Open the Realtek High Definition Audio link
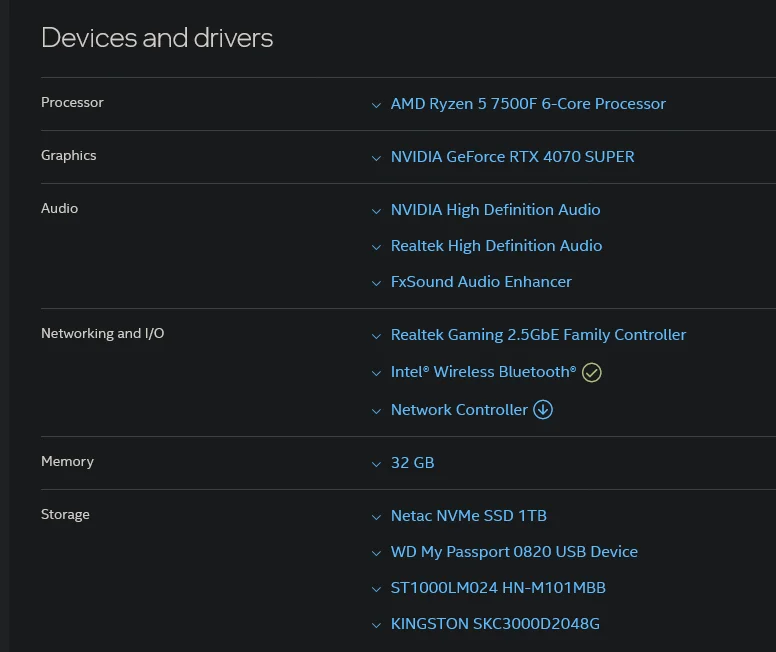Viewport: 776px width, 652px height. click(x=496, y=246)
